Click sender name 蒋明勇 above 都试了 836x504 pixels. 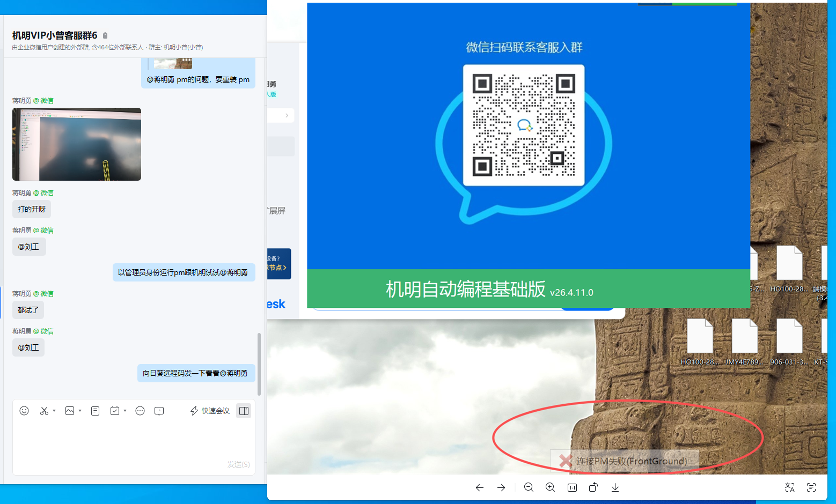tap(22, 293)
